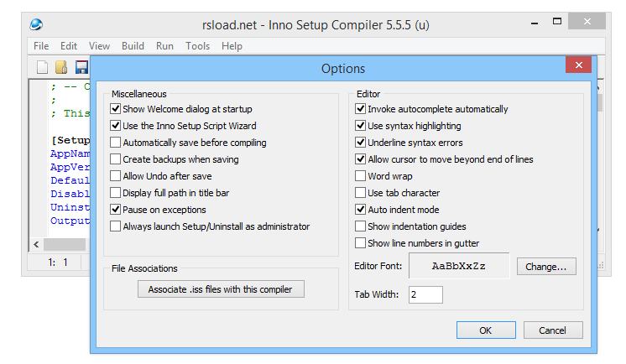626x364 pixels.
Task: Click the '; This' comment line in editor
Action: coord(70,113)
